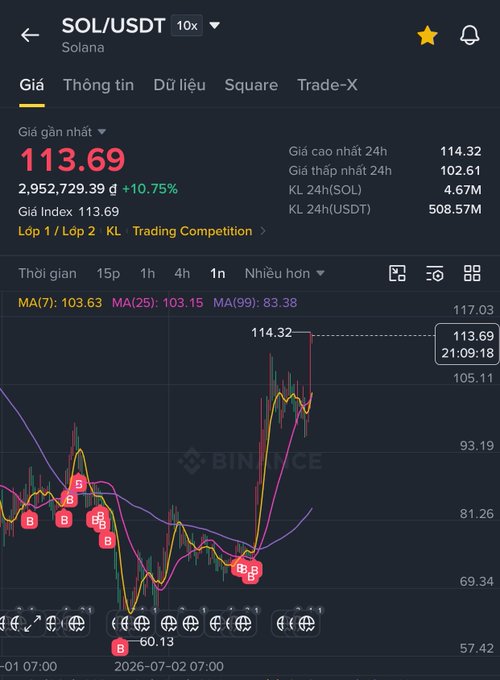The width and height of the screenshot is (500, 680).
Task: Tap the +10.75% change value
Action: pos(150,189)
